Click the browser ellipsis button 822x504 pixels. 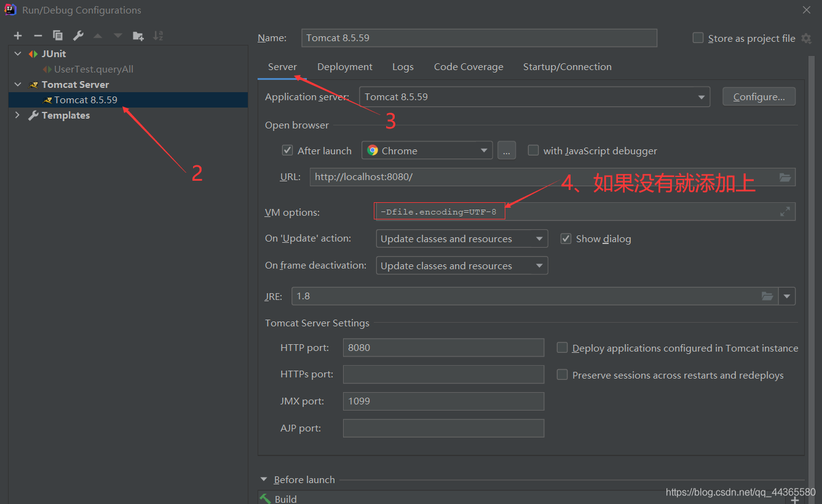[507, 151]
